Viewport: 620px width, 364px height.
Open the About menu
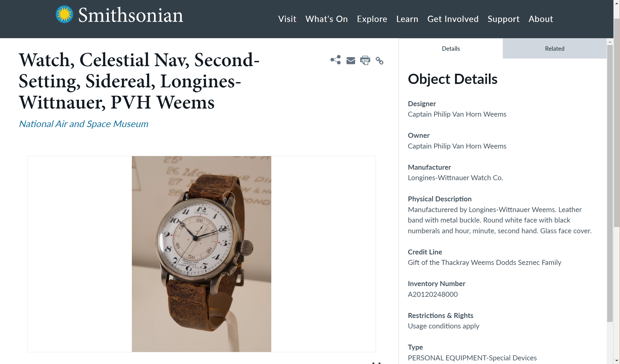pos(541,19)
